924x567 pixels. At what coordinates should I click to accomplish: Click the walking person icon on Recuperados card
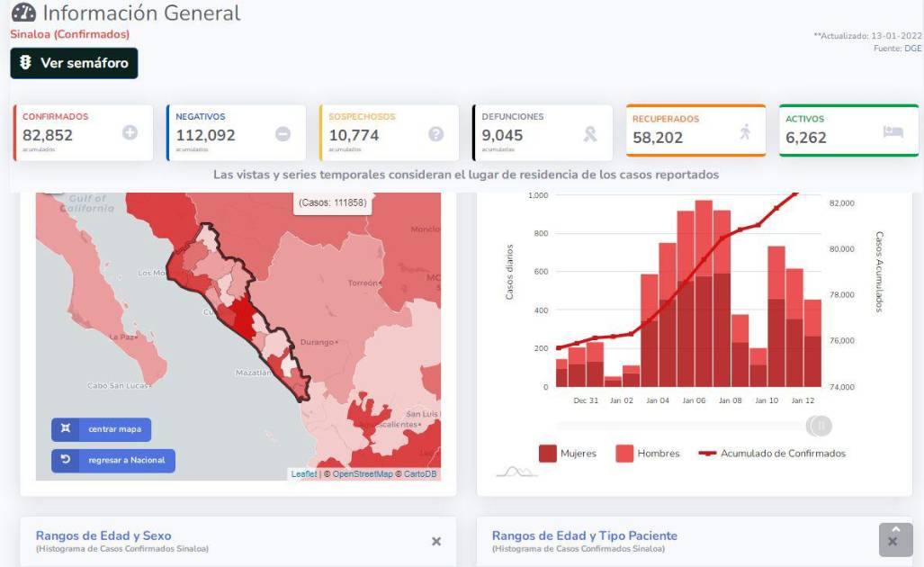point(745,131)
